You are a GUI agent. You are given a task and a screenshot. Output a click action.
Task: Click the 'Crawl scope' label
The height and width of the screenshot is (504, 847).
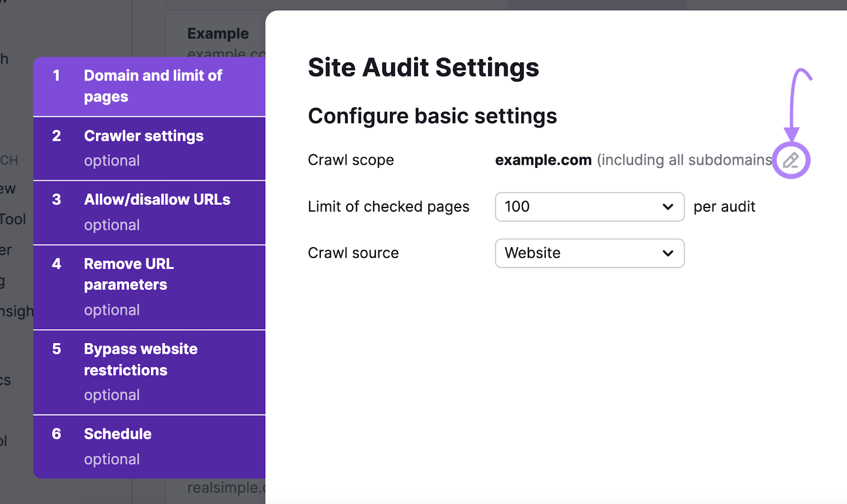tap(351, 160)
